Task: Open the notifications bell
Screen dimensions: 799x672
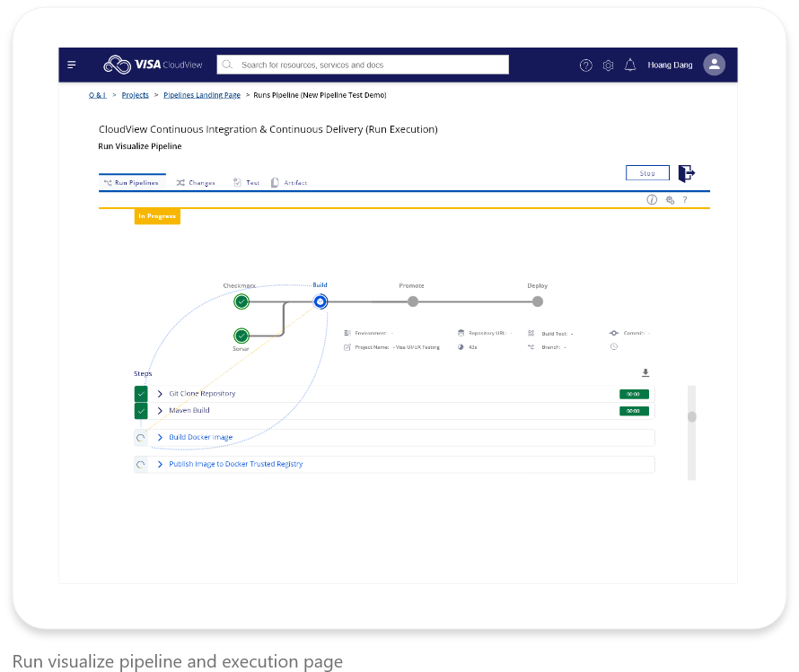Action: click(x=630, y=65)
